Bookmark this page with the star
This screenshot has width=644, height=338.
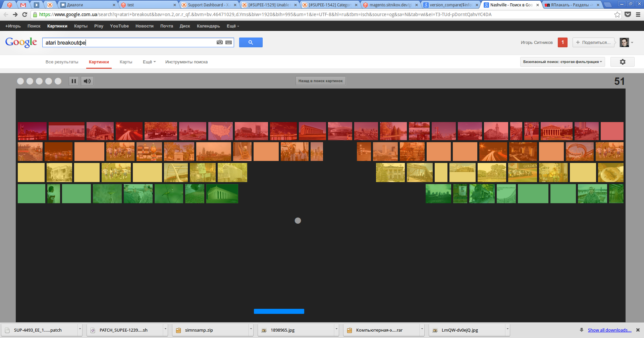tap(617, 14)
